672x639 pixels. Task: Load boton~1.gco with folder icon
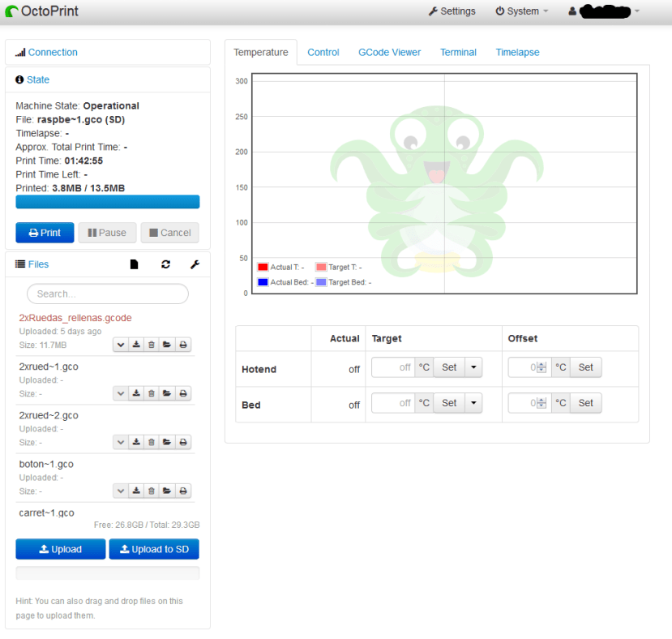click(167, 491)
